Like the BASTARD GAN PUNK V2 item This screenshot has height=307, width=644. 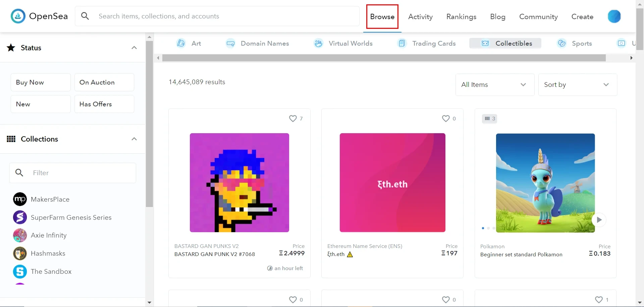click(293, 118)
